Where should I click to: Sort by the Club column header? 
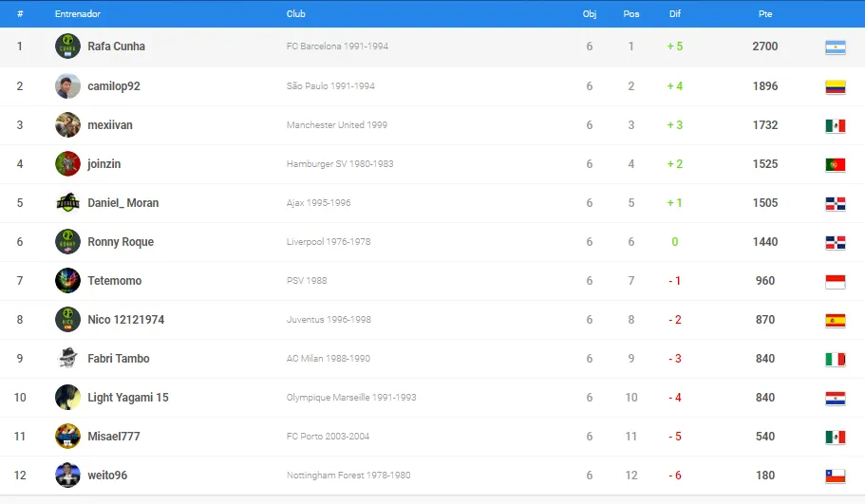click(295, 14)
